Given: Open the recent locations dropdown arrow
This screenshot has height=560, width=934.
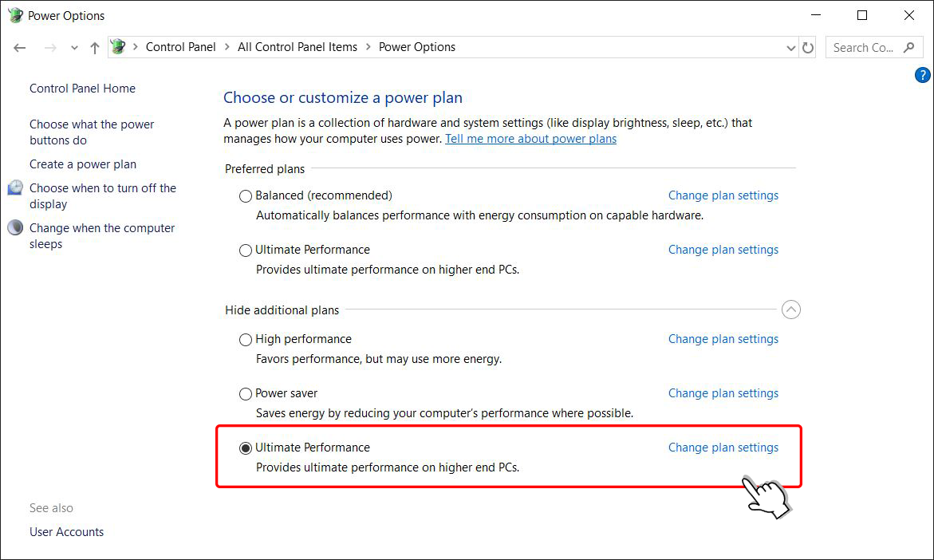Looking at the screenshot, I should (74, 48).
